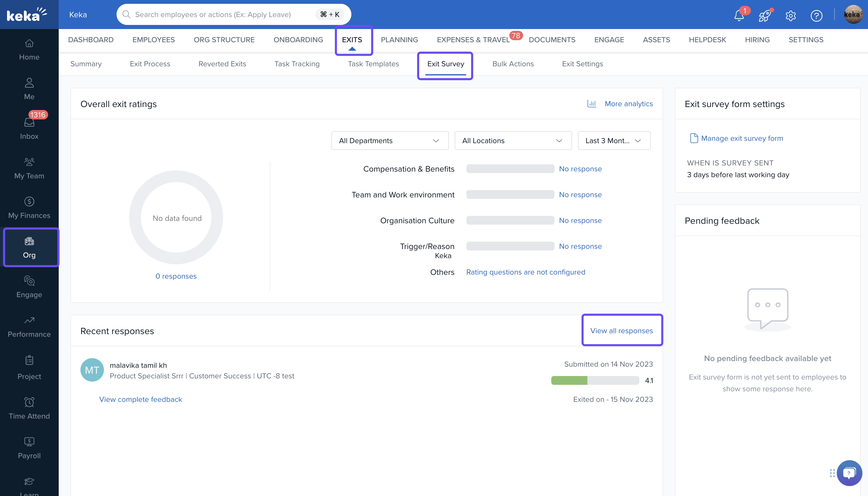Switch to the Task Templates tab
Image resolution: width=868 pixels, height=496 pixels.
coord(373,64)
